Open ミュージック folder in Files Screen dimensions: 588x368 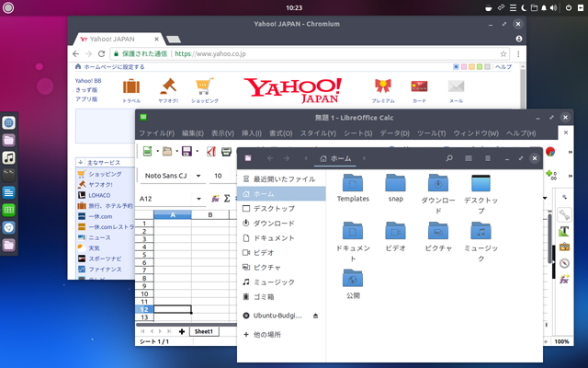481,241
